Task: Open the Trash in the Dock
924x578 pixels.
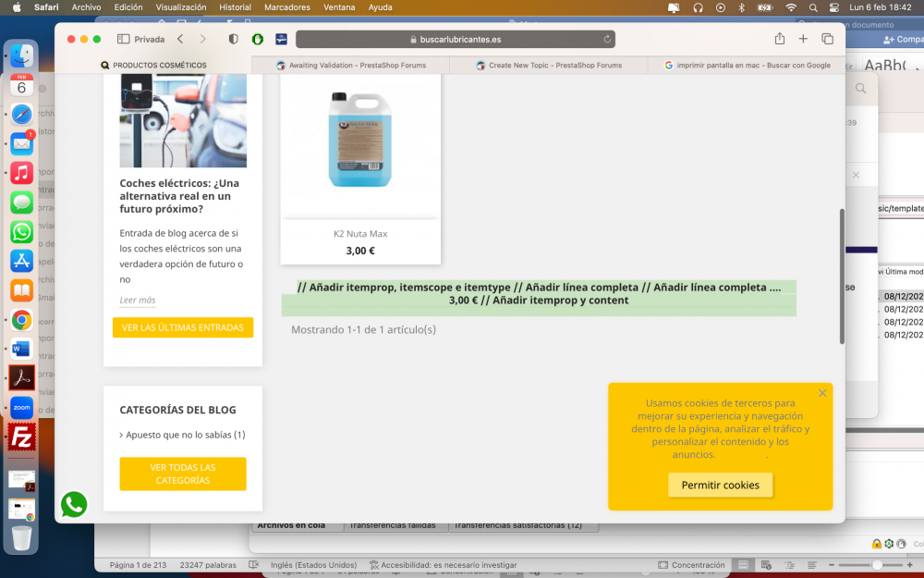Action: coord(22,538)
